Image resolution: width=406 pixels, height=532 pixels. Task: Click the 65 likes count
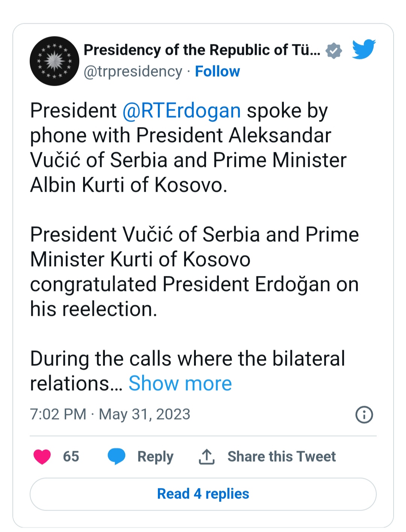point(71,456)
